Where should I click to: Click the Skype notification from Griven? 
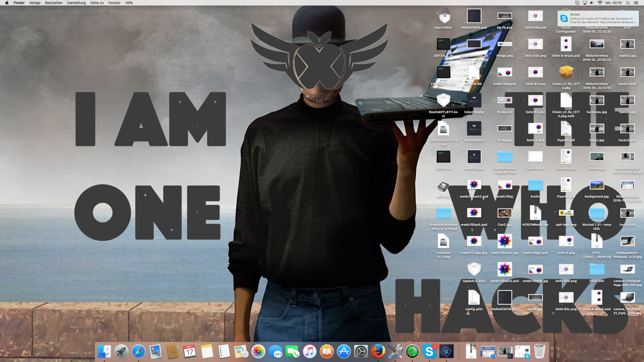[598, 18]
